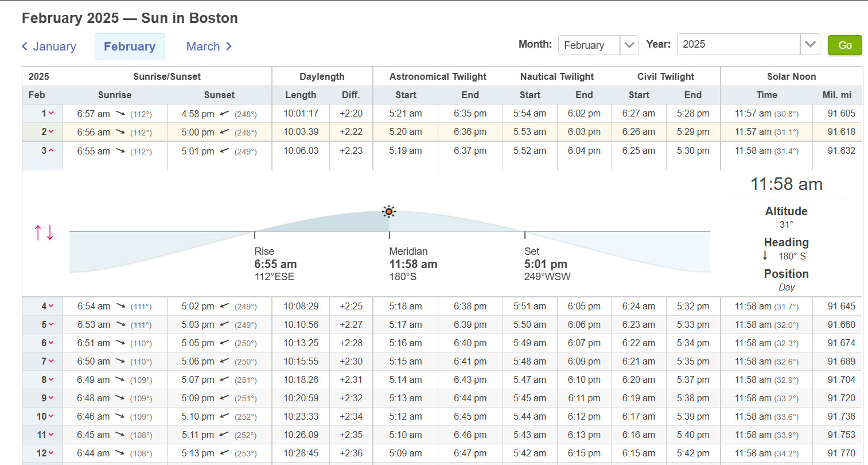The width and height of the screenshot is (868, 465).
Task: Click the 5:13 pm sunset cell
Action: coord(198,453)
